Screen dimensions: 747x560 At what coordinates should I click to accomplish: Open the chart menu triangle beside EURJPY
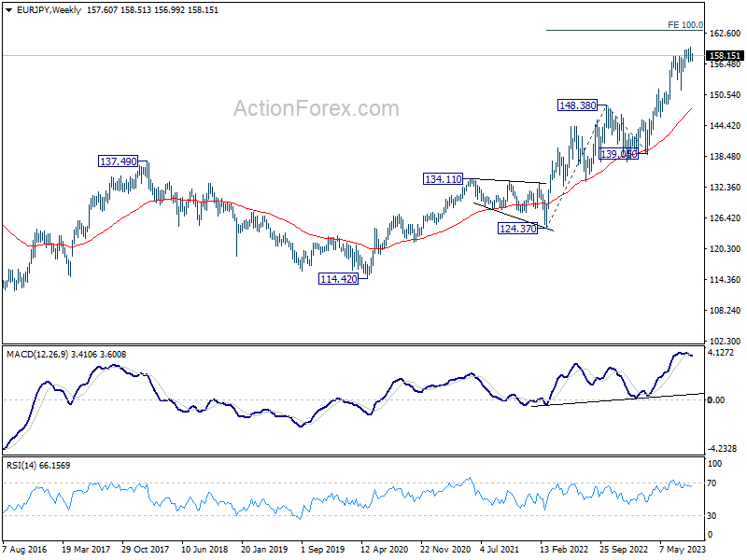tap(9, 10)
